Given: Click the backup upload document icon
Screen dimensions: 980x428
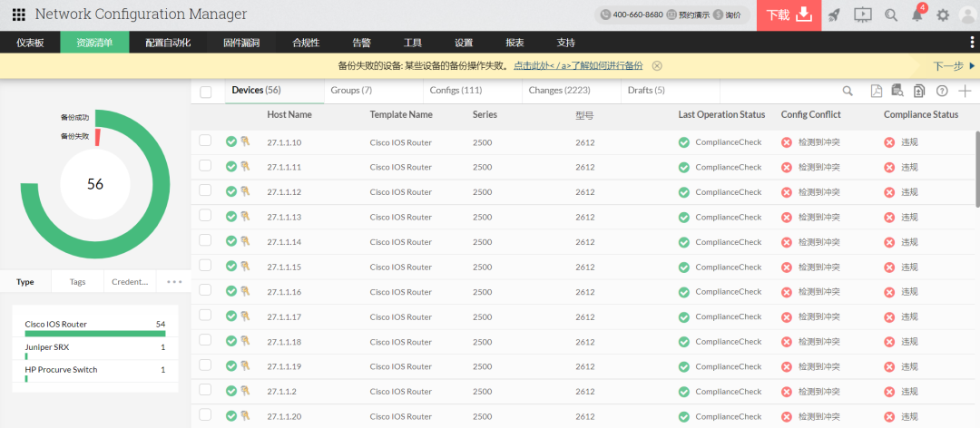Looking at the screenshot, I should click(x=918, y=92).
